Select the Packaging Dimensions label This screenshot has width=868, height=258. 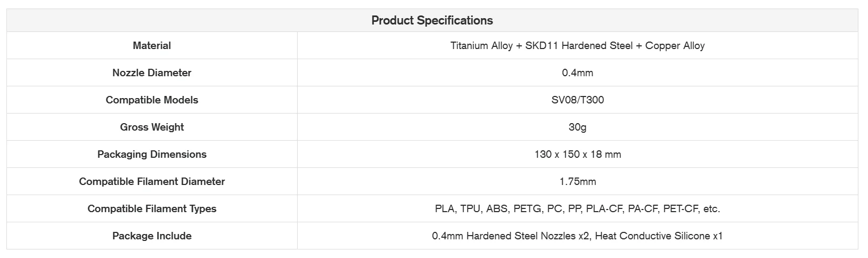coord(152,155)
